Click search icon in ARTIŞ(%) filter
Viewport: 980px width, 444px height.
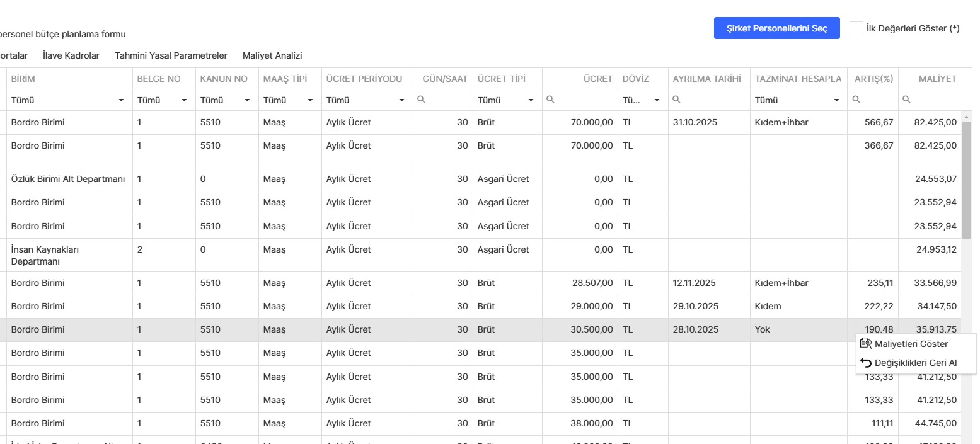856,100
